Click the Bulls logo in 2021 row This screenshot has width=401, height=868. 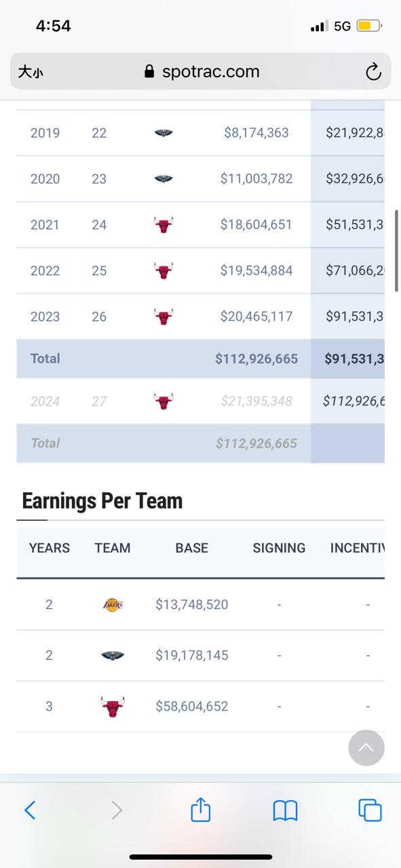(164, 225)
